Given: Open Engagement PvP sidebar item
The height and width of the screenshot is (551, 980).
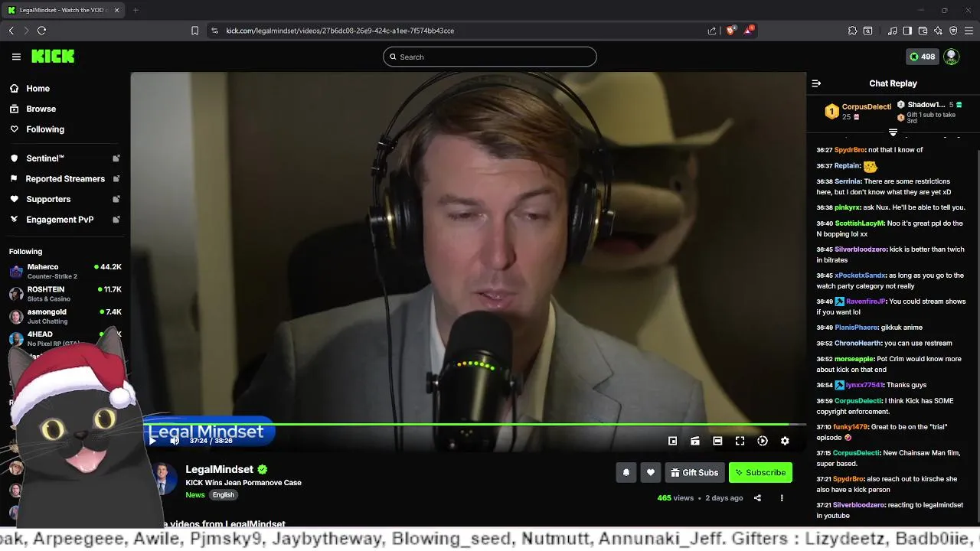Looking at the screenshot, I should (63, 220).
